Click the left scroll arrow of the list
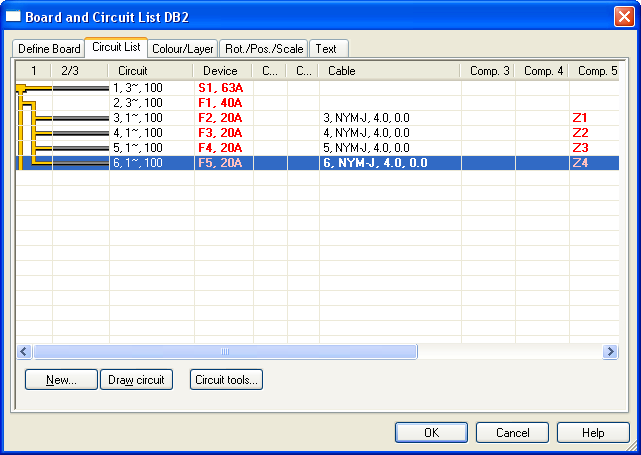Viewport: 641px width, 455px height. tap(24, 352)
